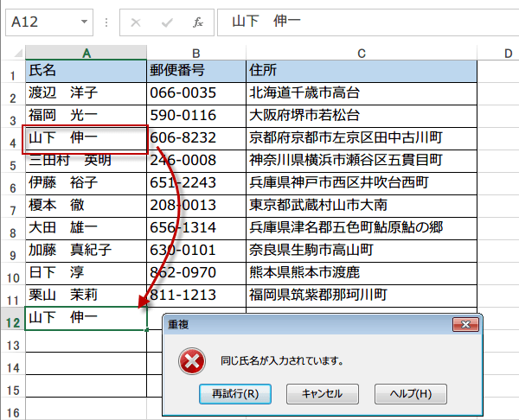Screen dimensions: 519x420
Task: Click cell 伊藤 裕子
Action: pyautogui.click(x=86, y=183)
